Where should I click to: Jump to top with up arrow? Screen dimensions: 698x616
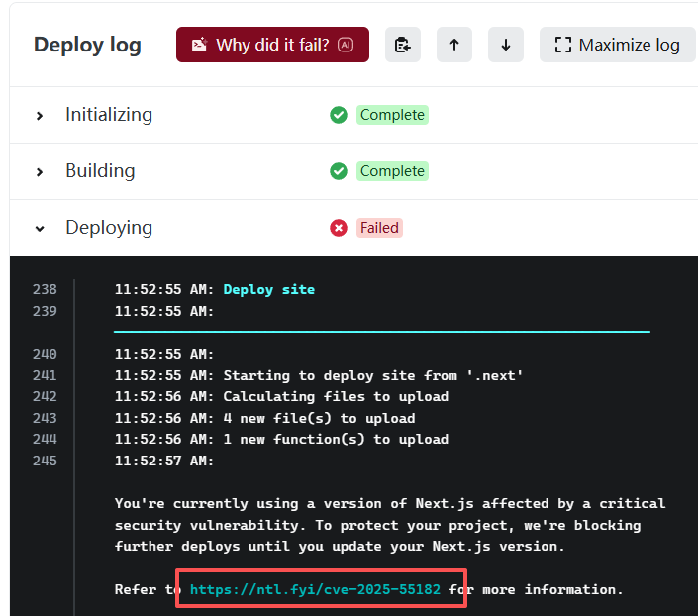(x=454, y=45)
